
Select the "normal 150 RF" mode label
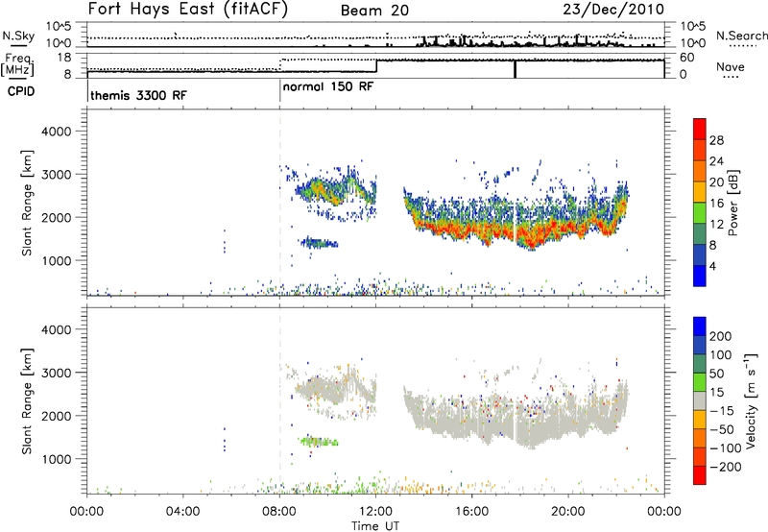pyautogui.click(x=328, y=86)
